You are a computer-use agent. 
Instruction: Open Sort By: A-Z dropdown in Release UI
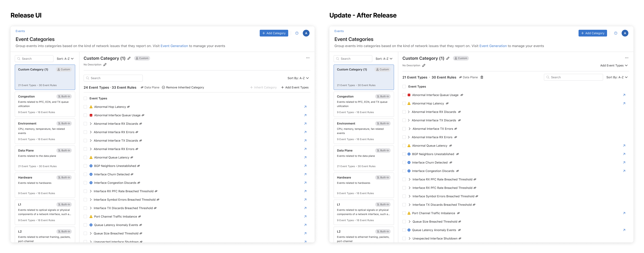coord(298,78)
